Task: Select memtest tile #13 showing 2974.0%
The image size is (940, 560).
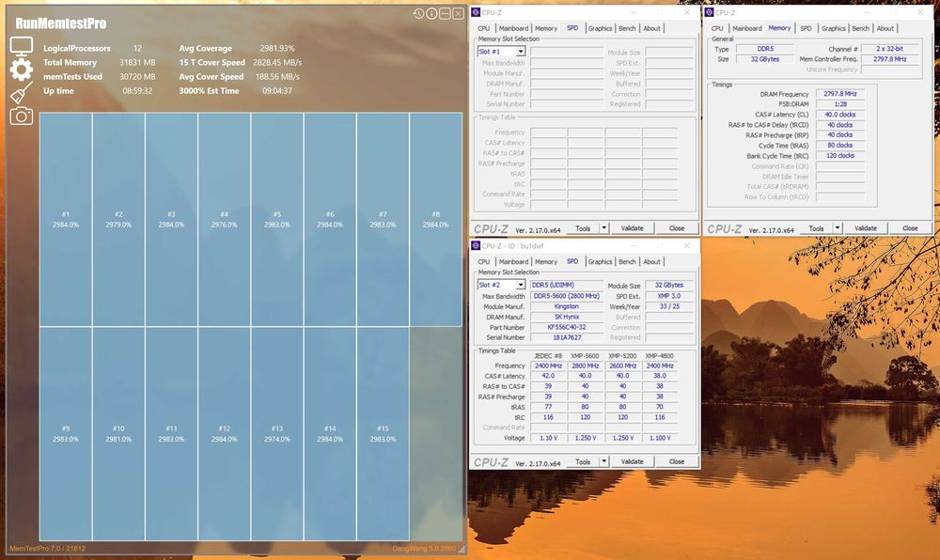Action: click(x=277, y=434)
